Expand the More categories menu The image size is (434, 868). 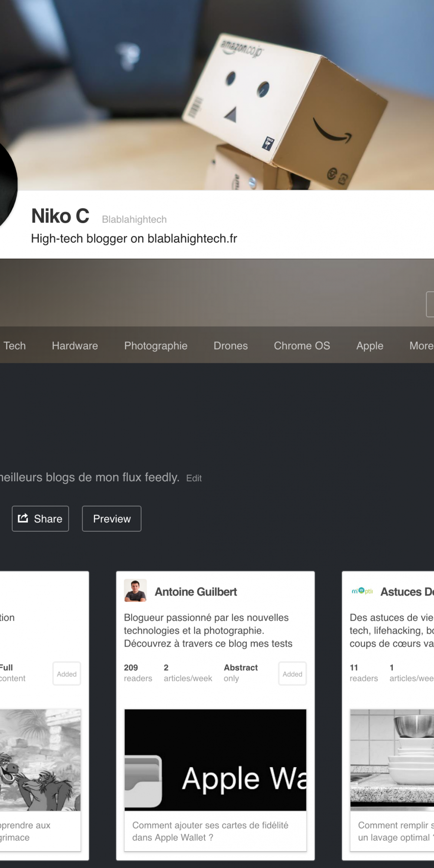click(421, 346)
